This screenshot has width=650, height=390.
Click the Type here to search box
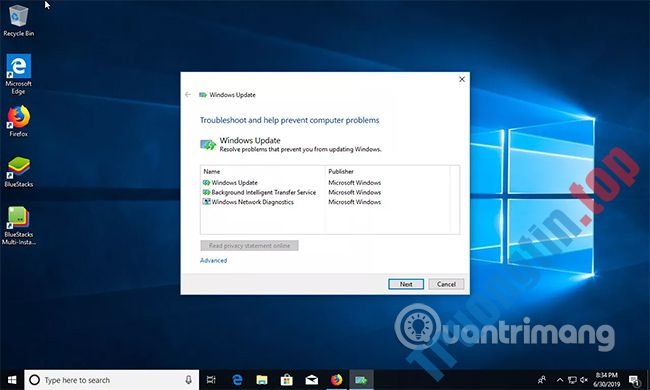(x=112, y=380)
